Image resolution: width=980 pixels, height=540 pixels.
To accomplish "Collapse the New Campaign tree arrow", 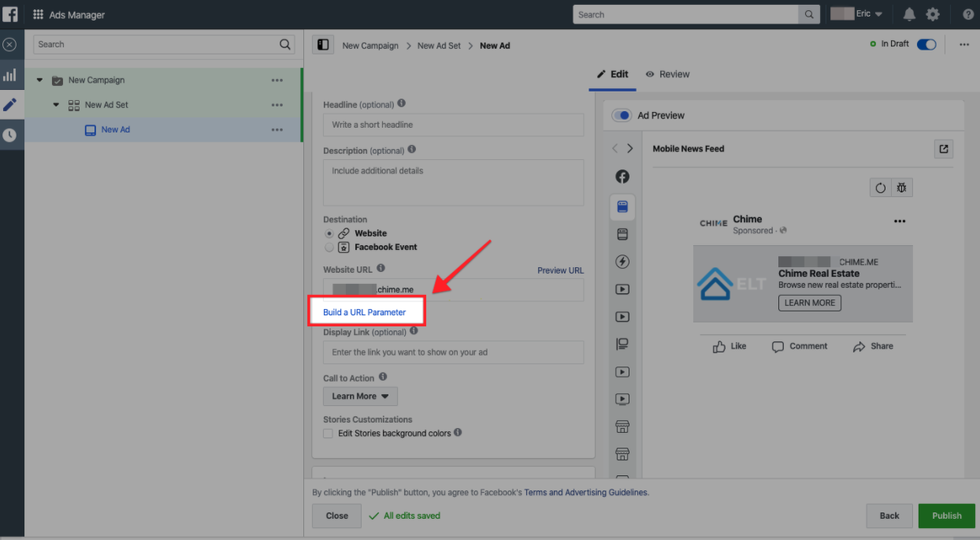I will coord(39,80).
